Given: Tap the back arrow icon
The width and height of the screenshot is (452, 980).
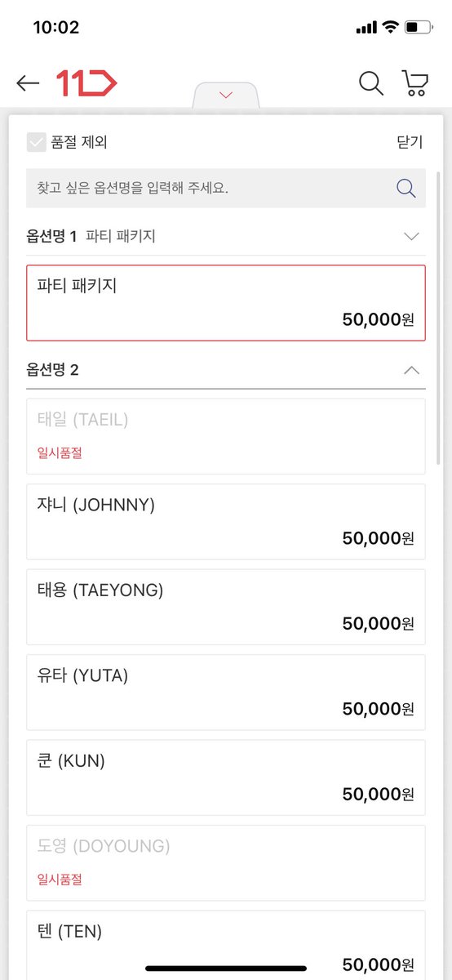Looking at the screenshot, I should pos(28,83).
